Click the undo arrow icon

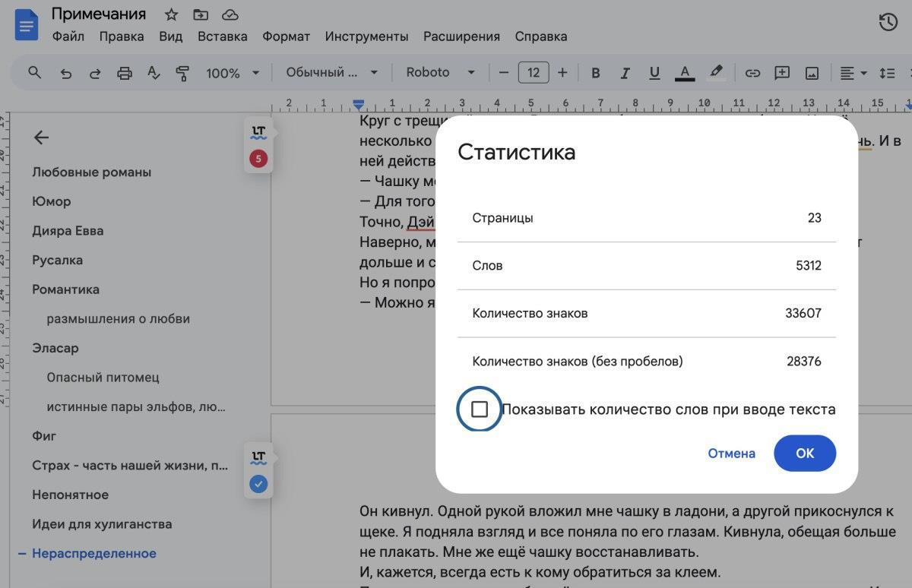point(65,73)
